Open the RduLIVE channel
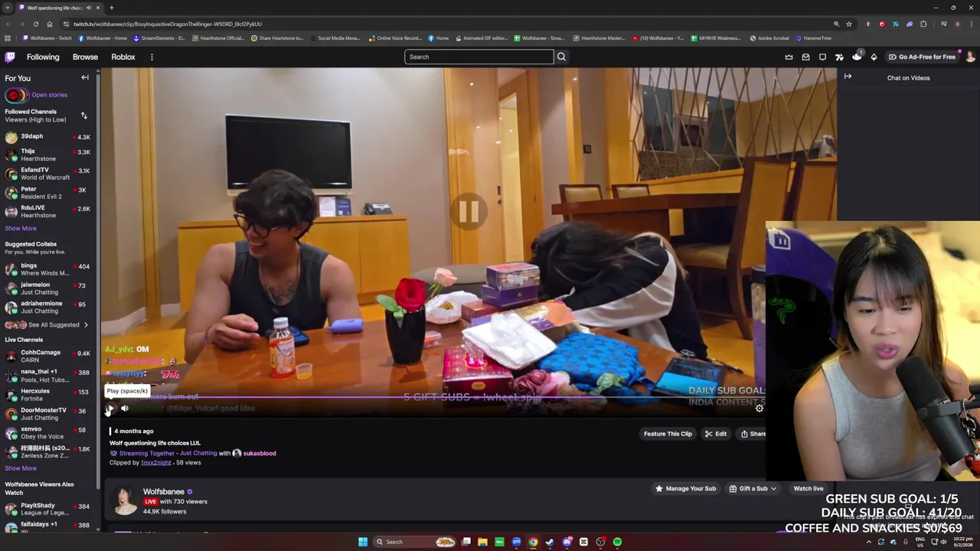Image resolution: width=980 pixels, height=551 pixels. click(47, 211)
